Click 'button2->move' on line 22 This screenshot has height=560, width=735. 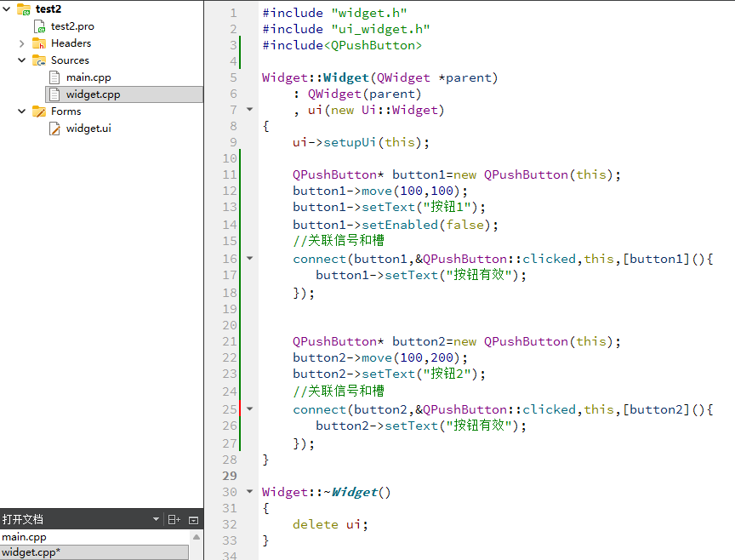tap(342, 357)
